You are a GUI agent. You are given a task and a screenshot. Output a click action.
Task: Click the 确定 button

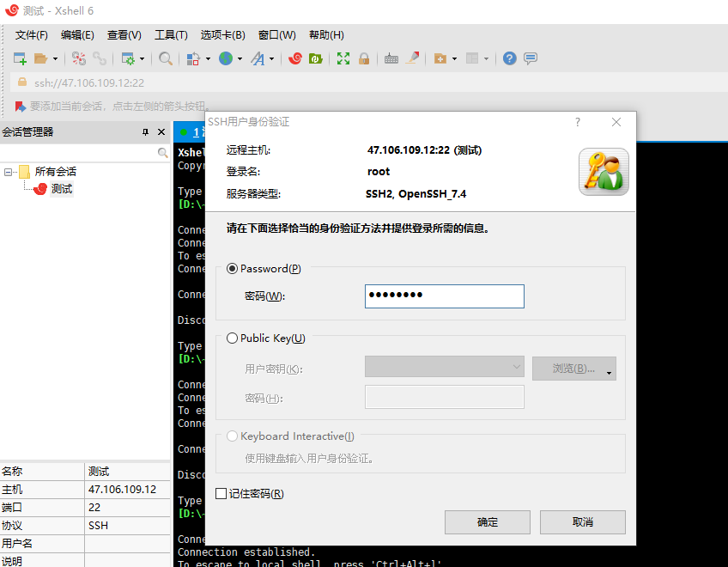487,522
